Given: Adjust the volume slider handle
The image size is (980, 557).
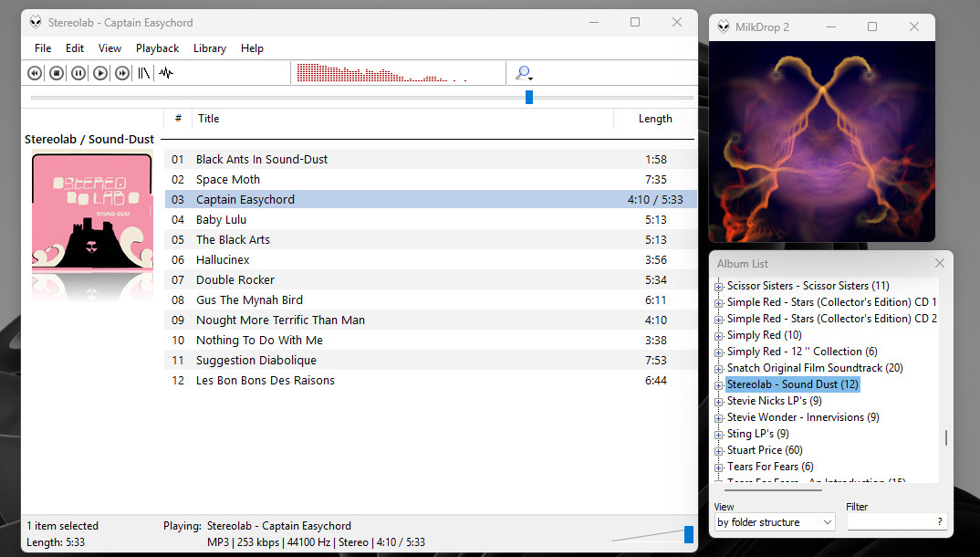Looking at the screenshot, I should click(689, 534).
